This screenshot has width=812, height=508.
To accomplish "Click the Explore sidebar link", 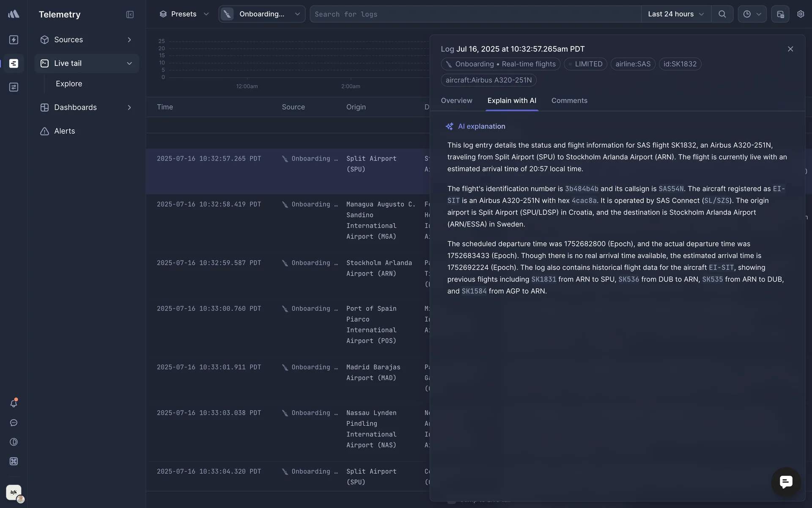I will [69, 84].
